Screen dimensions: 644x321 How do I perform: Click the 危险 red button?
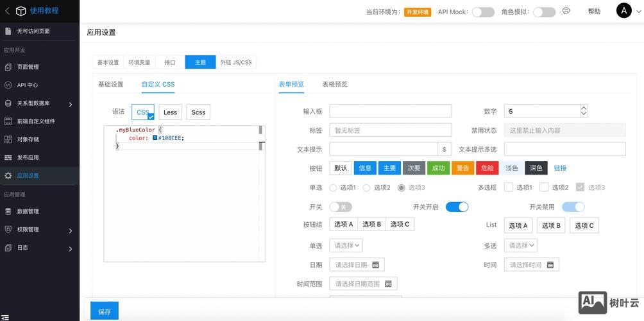[x=487, y=168]
